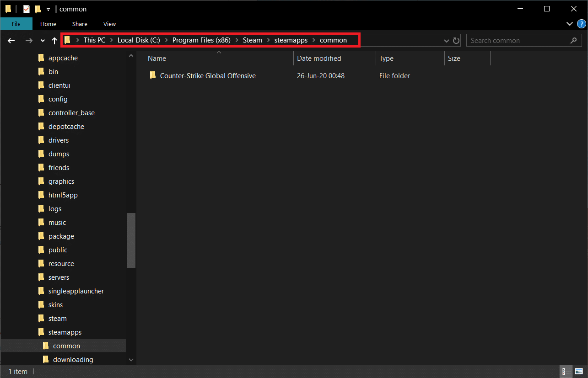This screenshot has width=588, height=378.
Task: Switch to Large icons view layout
Action: point(578,371)
